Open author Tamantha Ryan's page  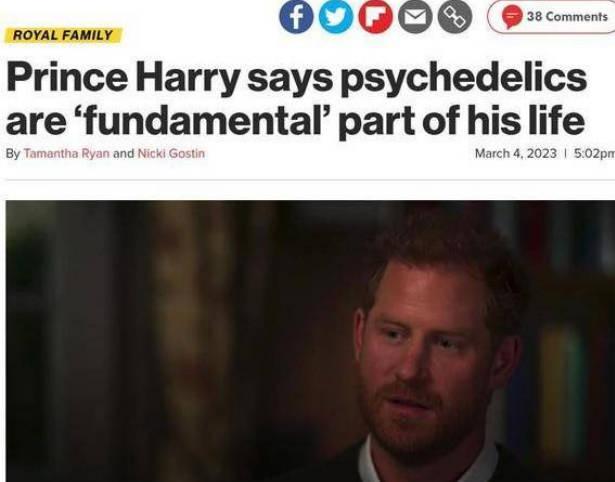pyautogui.click(x=67, y=153)
